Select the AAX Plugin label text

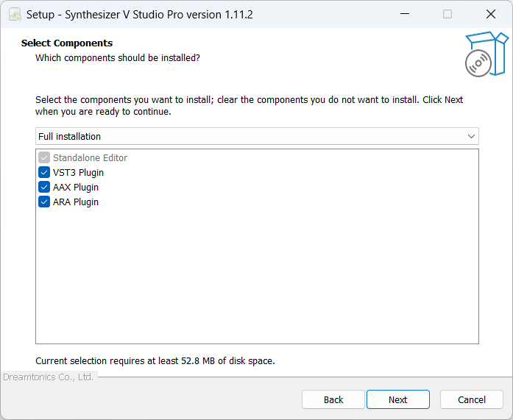click(76, 188)
